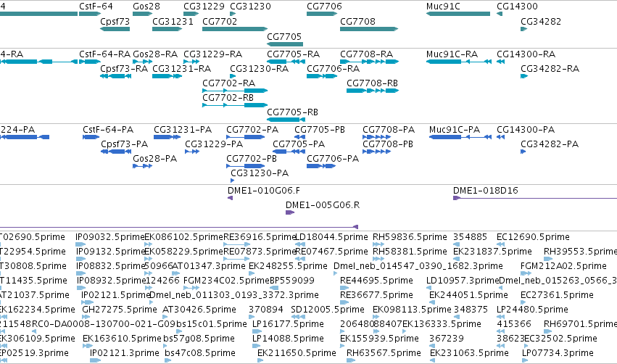Viewport: 617px width, 364px height.
Task: Click the Cpsf73 gene label
Action: click(115, 22)
